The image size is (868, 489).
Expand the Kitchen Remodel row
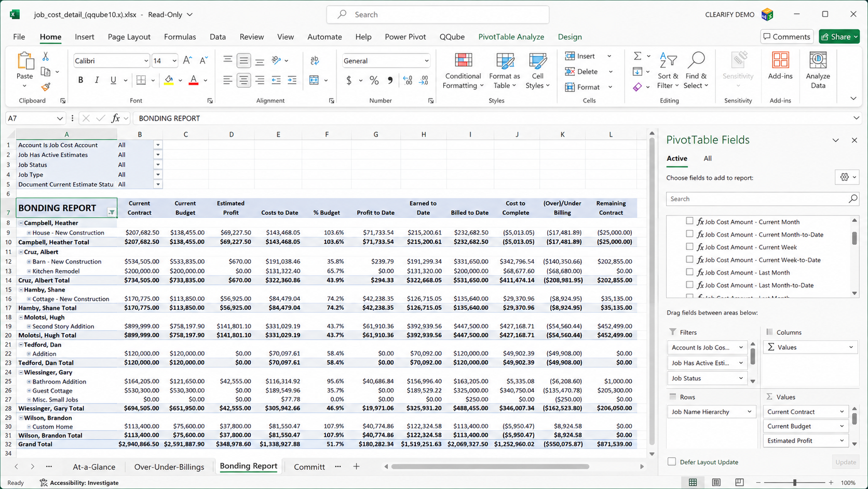pyautogui.click(x=29, y=271)
